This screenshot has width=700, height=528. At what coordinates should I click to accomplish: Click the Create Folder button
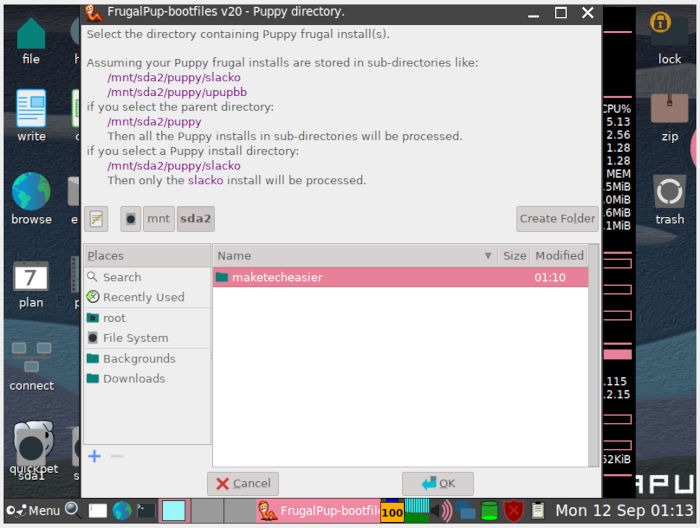(x=557, y=219)
